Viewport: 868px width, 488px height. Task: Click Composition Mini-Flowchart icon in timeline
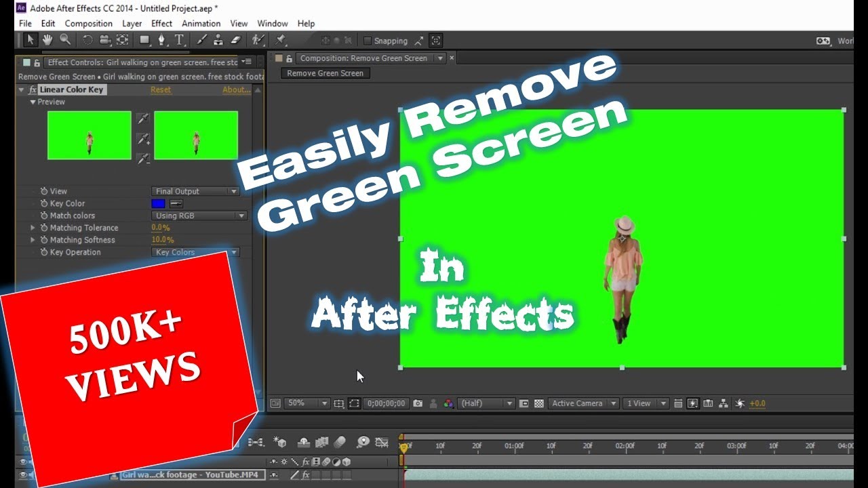[x=256, y=442]
